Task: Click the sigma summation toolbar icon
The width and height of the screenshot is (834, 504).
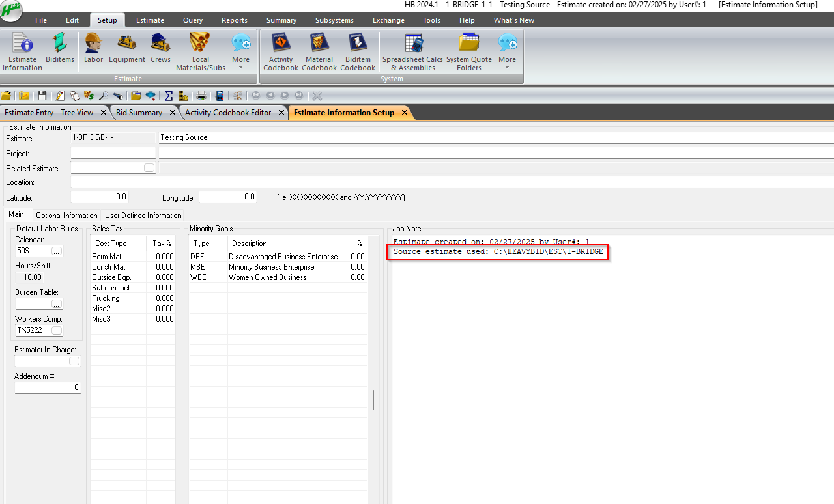Action: 169,96
